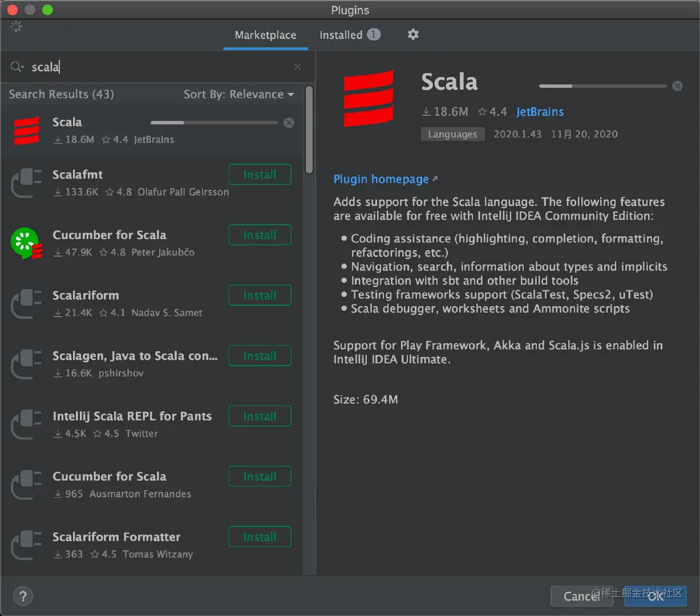Click the green Cucumber for Scala icon
This screenshot has height=616, width=700.
(x=27, y=244)
